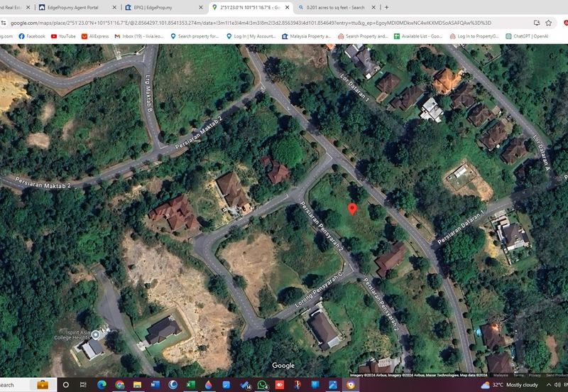
Task: Click the Ispirit Asia College Heights marker
Action: click(96, 333)
